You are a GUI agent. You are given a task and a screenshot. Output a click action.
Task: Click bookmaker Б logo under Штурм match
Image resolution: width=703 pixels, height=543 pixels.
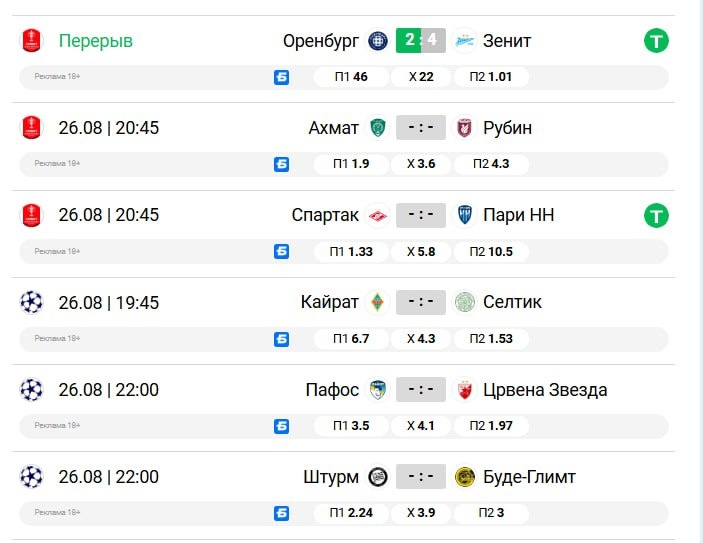(x=282, y=513)
